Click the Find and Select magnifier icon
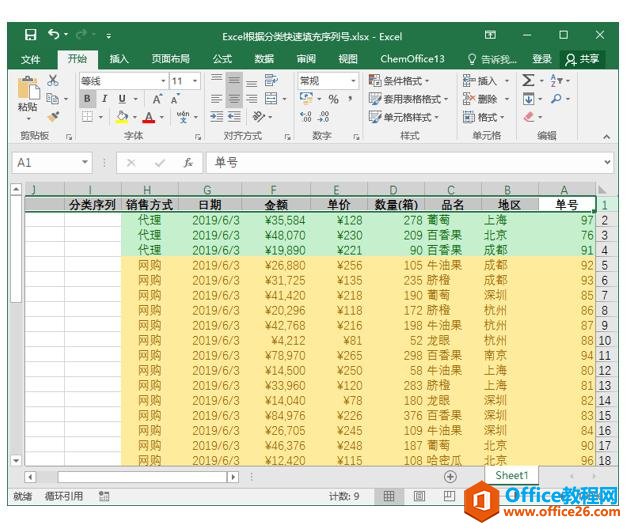The image size is (627, 529). point(556,98)
